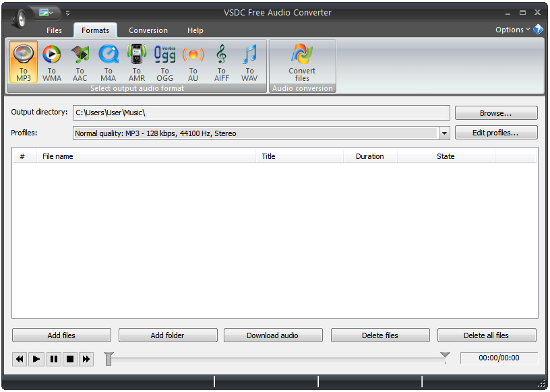Skip forward with the fast-forward button
The width and height of the screenshot is (550, 392).
[x=86, y=359]
